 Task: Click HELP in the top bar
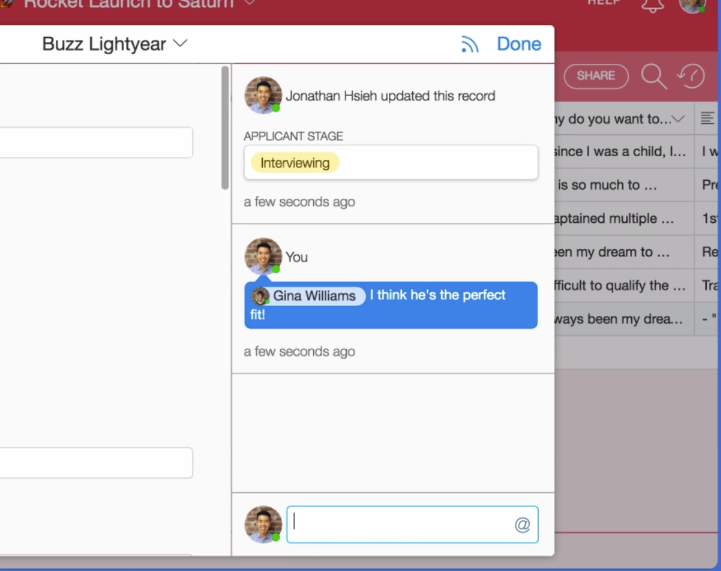coord(603,3)
